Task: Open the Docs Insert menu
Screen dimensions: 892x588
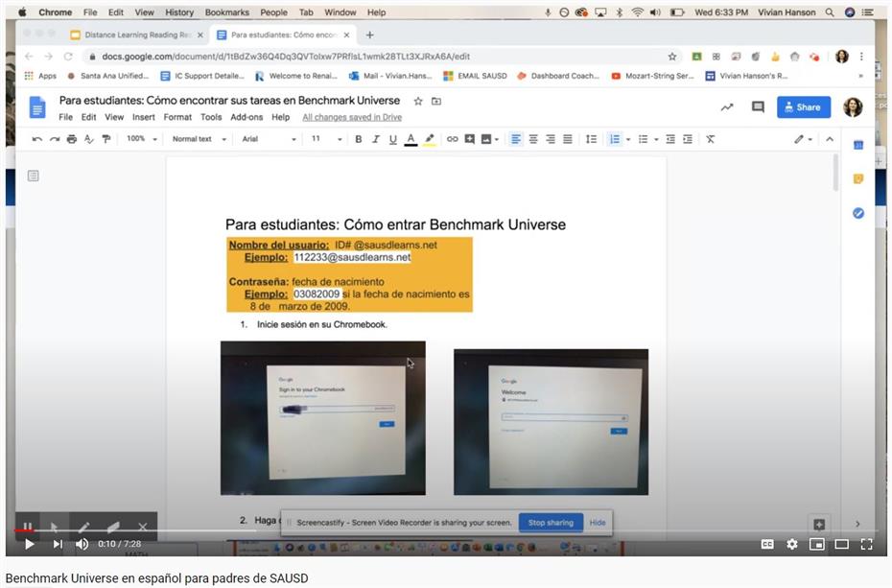Action: point(143,117)
